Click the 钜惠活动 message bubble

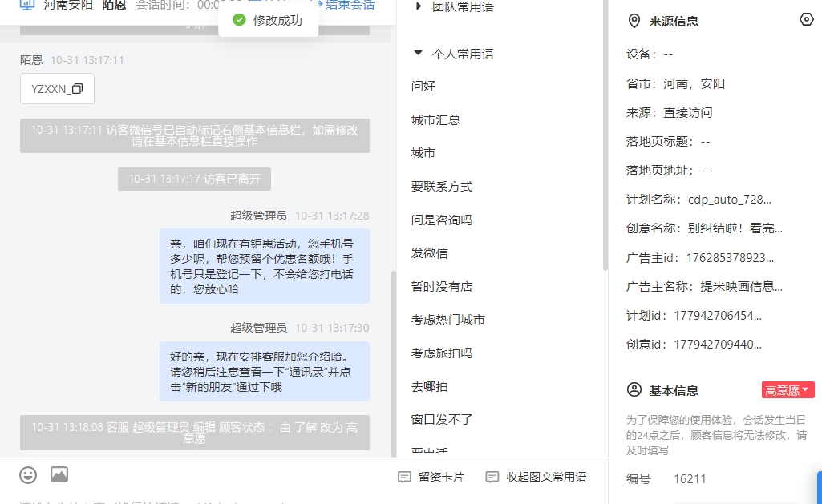[x=265, y=266]
